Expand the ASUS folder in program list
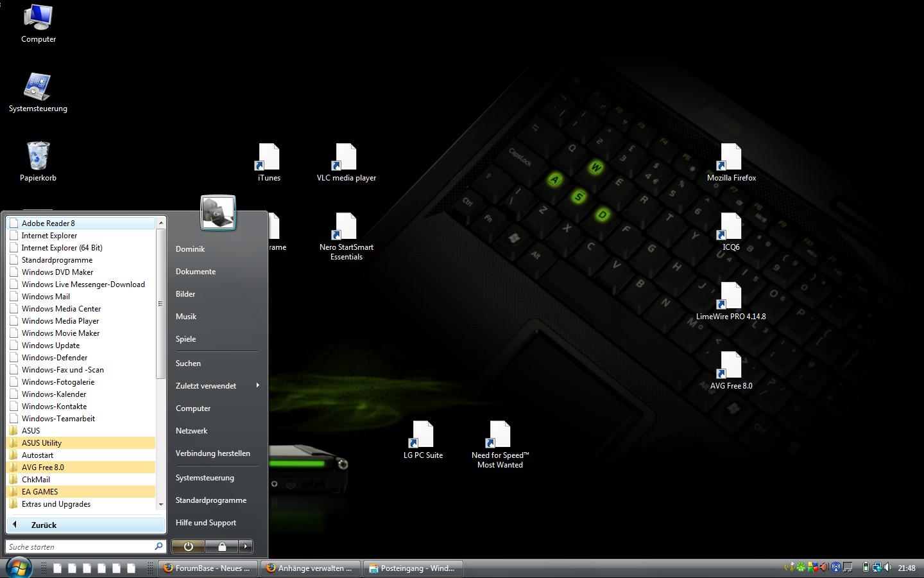924x578 pixels. [81, 431]
